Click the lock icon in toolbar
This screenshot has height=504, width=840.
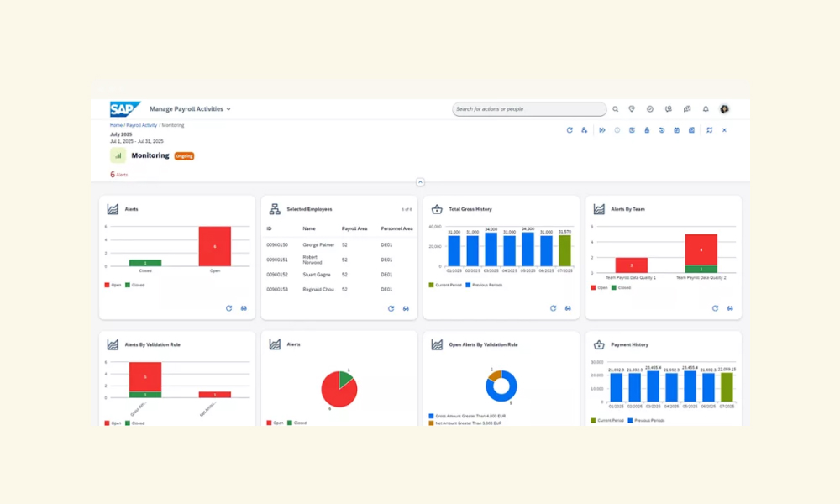647,130
